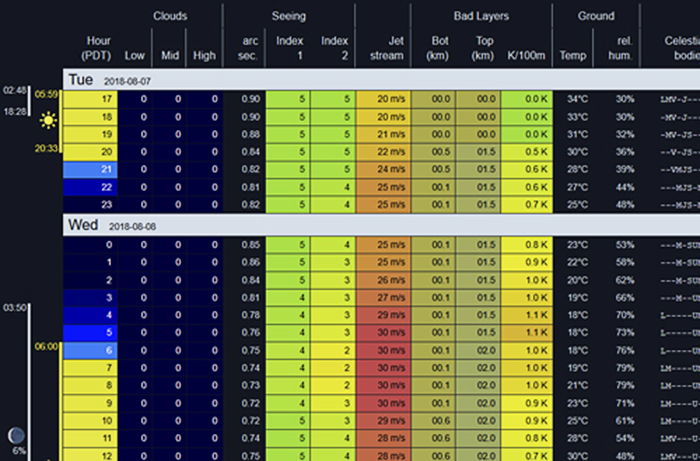Viewport: 700px width, 461px height.
Task: Select the Ground column group header
Action: coord(596,16)
